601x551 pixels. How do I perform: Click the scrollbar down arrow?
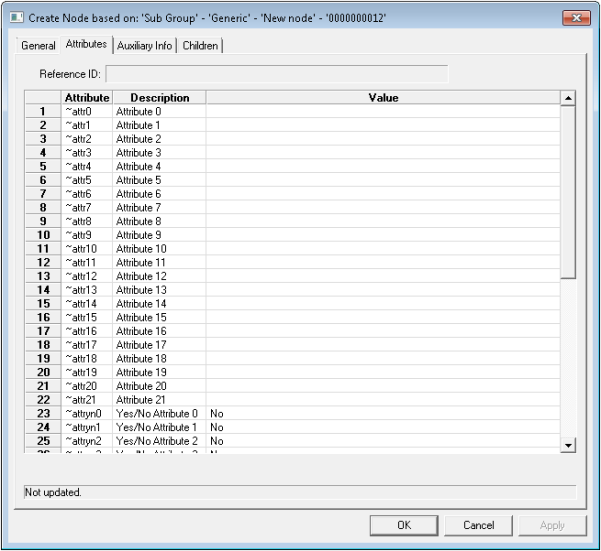568,445
